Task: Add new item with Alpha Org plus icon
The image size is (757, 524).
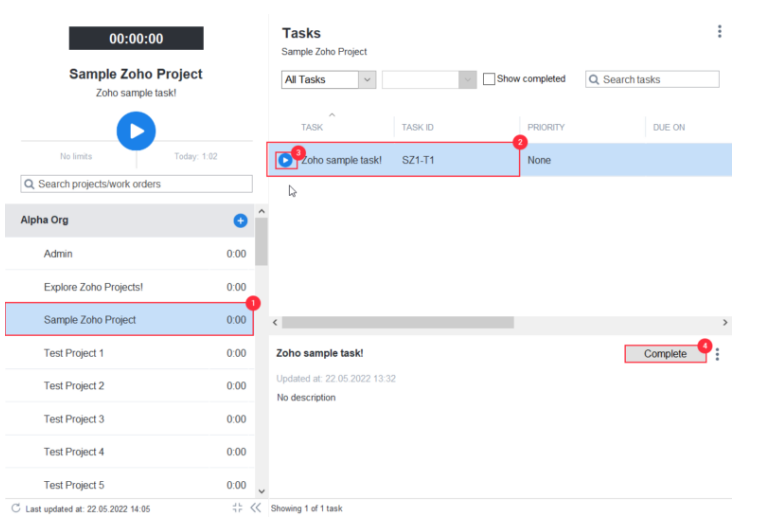Action: [x=240, y=220]
